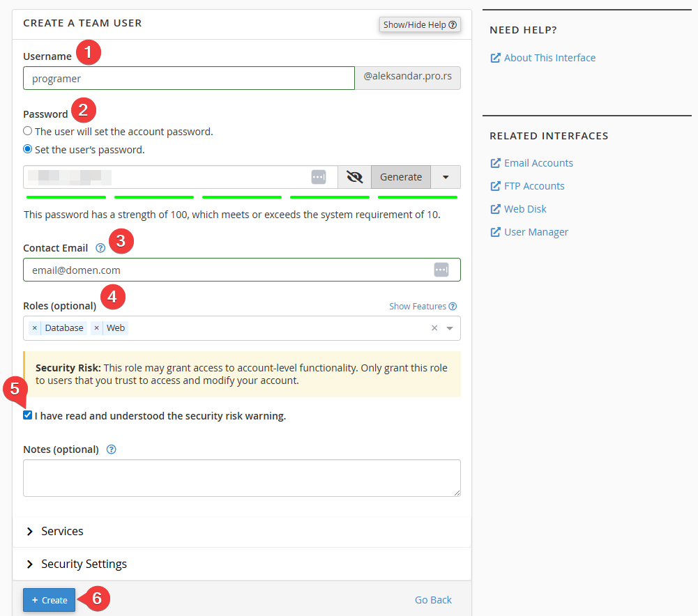Screen dimensions: 698x616
Task: Open the Generate password options dropdown arrow
Action: [446, 177]
